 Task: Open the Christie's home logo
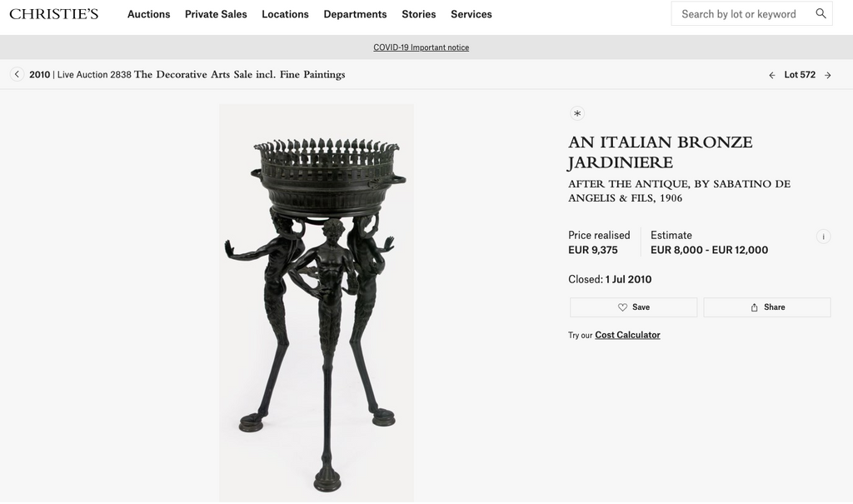(54, 14)
